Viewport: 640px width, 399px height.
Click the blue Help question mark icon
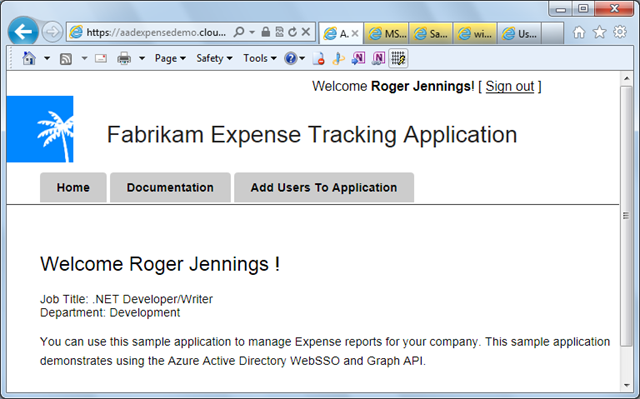click(291, 58)
